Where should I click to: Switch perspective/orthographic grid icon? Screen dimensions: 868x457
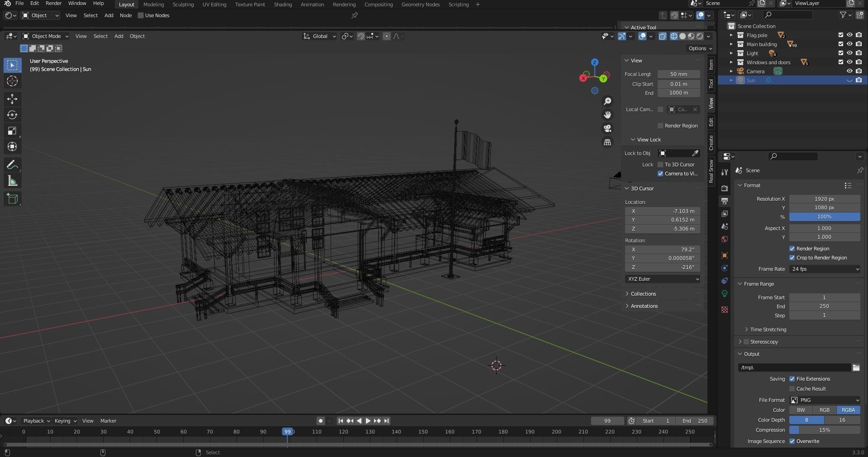(x=607, y=142)
